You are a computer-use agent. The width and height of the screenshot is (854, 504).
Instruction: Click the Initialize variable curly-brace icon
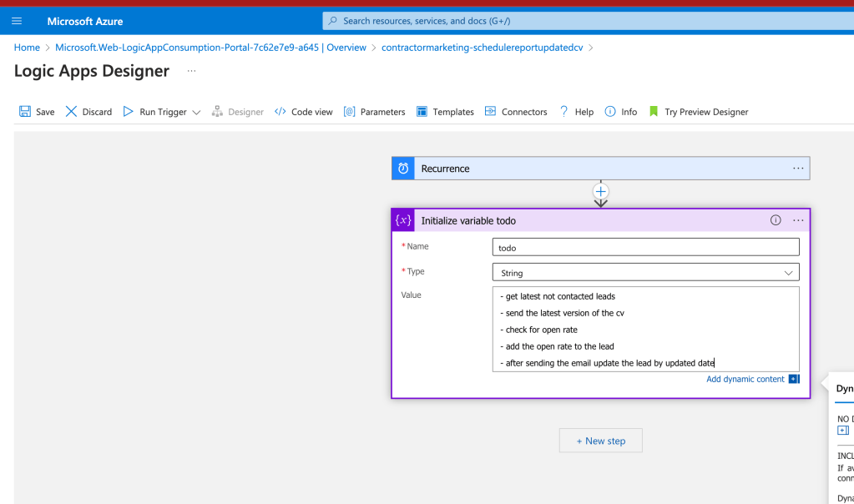[x=403, y=220]
